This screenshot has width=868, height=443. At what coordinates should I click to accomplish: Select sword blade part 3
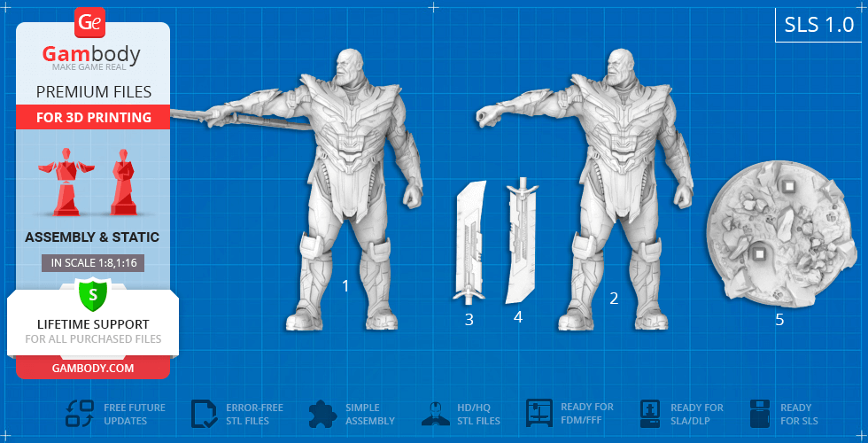pyautogui.click(x=469, y=243)
